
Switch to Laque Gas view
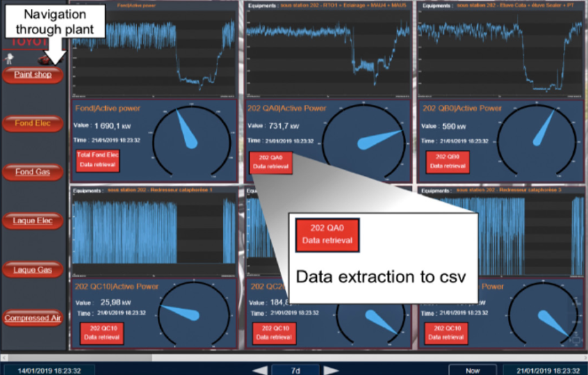(33, 269)
